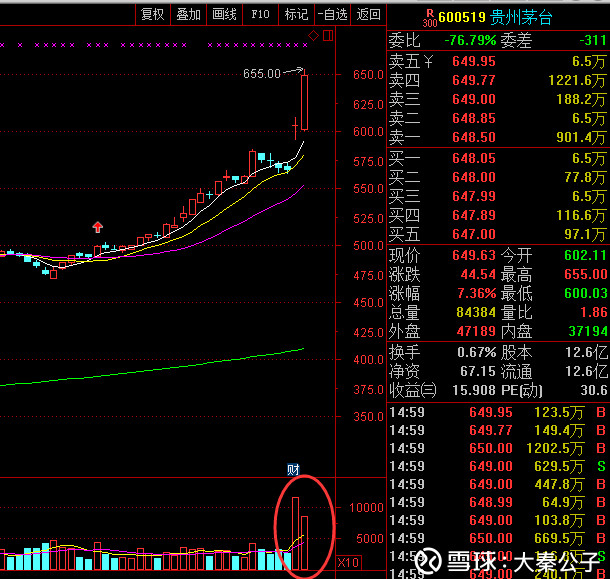Select buy-two price 648.00
The width and height of the screenshot is (610, 579).
click(x=474, y=177)
